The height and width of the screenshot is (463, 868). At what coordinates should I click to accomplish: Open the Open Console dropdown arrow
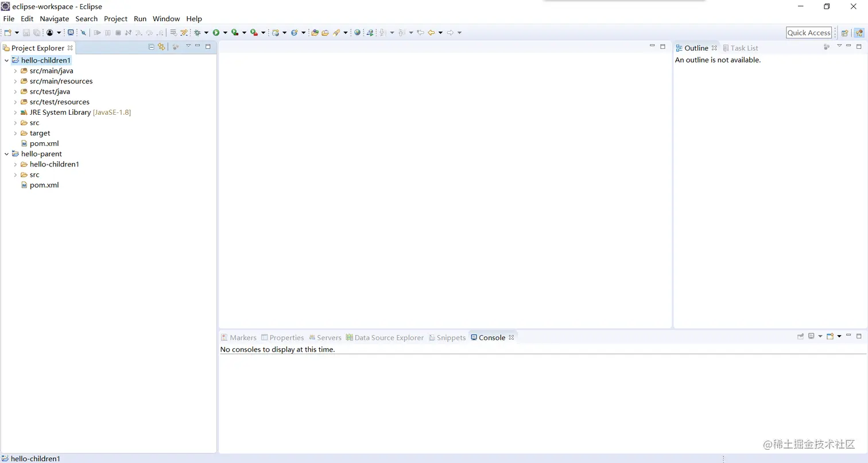tap(839, 336)
